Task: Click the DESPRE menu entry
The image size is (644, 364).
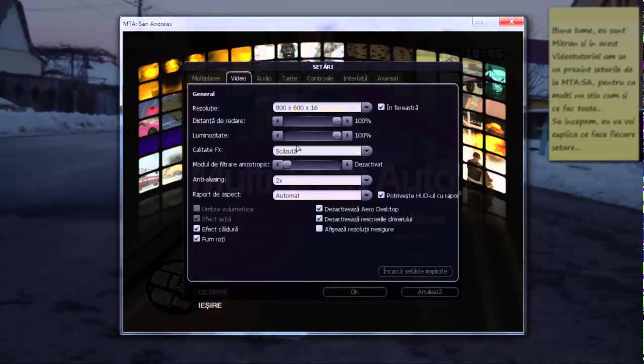Action: (x=213, y=292)
